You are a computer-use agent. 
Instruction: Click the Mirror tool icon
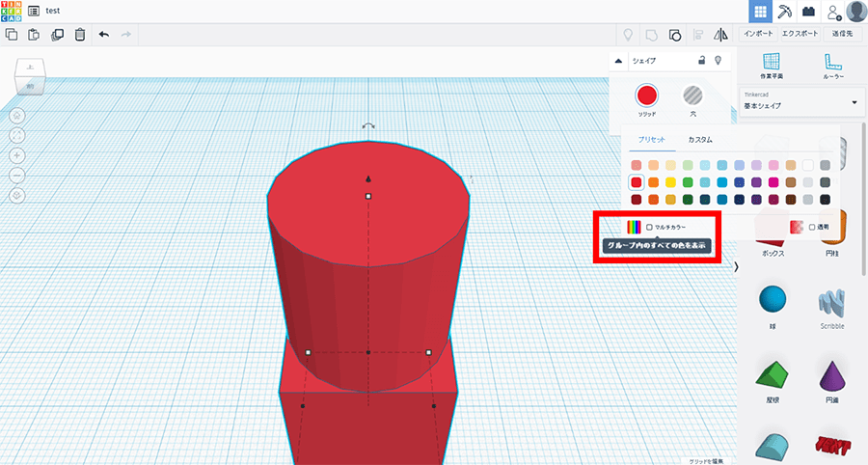click(x=719, y=35)
